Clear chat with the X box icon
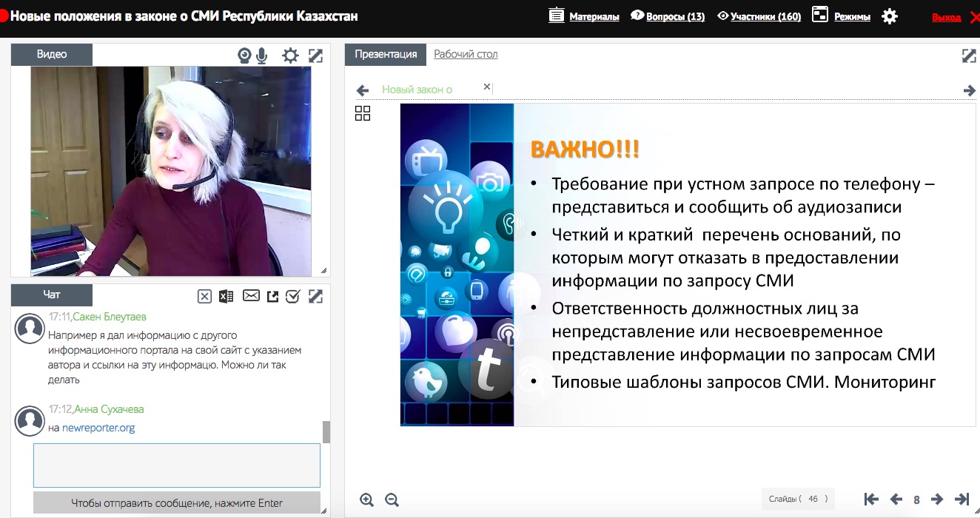This screenshot has height=518, width=980. coord(204,296)
